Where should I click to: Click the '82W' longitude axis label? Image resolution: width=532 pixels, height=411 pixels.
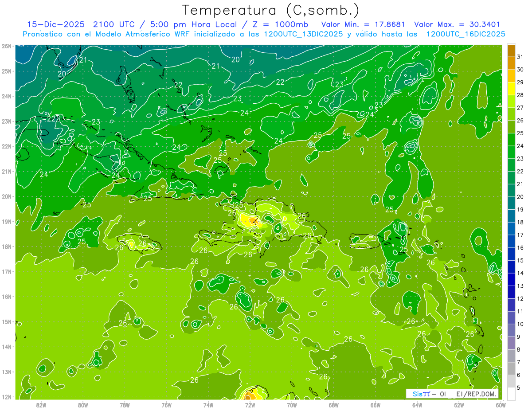pos(41,405)
